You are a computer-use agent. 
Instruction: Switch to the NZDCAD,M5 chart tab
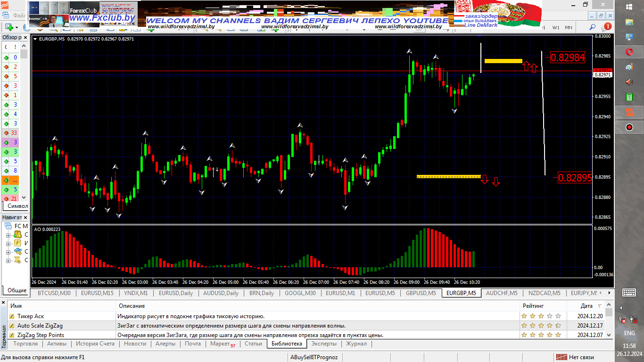coord(545,293)
